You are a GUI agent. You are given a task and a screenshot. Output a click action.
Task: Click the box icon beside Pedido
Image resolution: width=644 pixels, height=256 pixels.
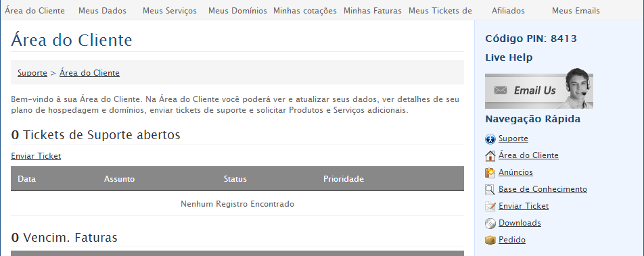pyautogui.click(x=490, y=240)
